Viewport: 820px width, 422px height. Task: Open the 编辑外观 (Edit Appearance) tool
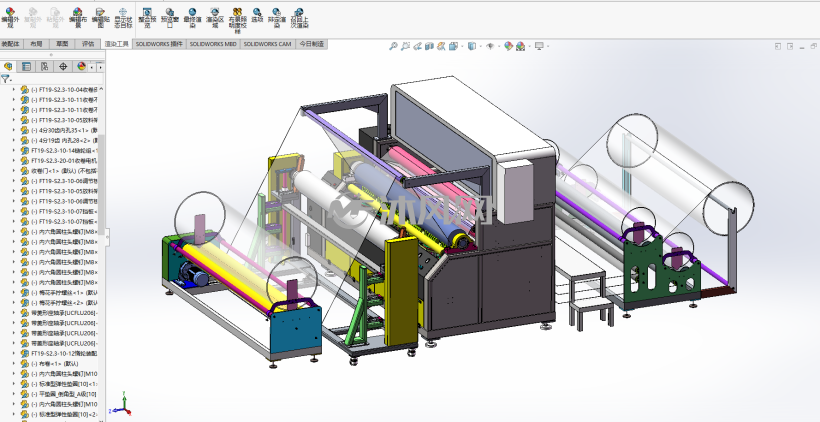coord(10,17)
